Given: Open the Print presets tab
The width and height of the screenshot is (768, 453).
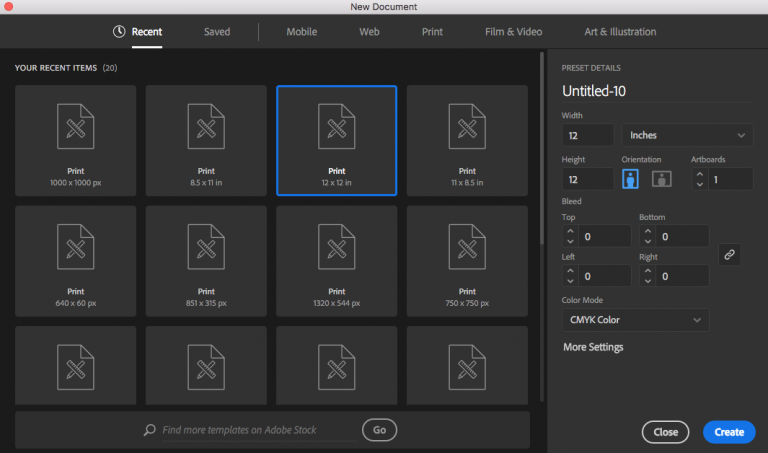Looking at the screenshot, I should tap(432, 32).
